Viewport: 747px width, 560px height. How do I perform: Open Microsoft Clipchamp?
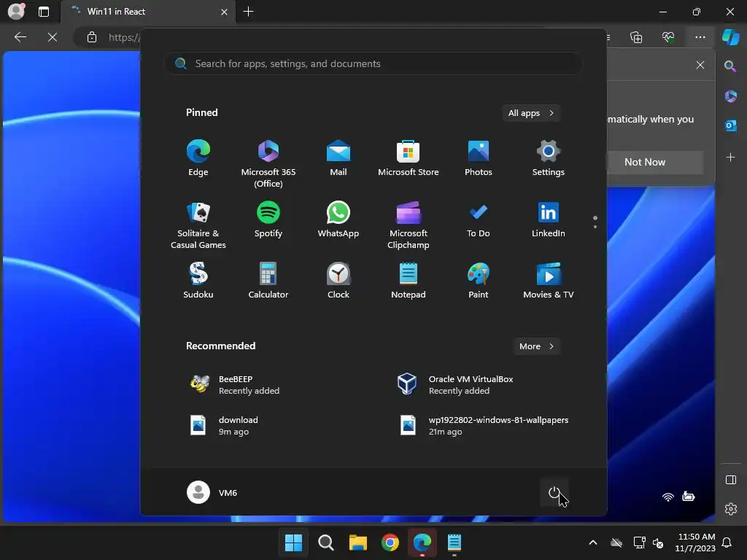(409, 225)
